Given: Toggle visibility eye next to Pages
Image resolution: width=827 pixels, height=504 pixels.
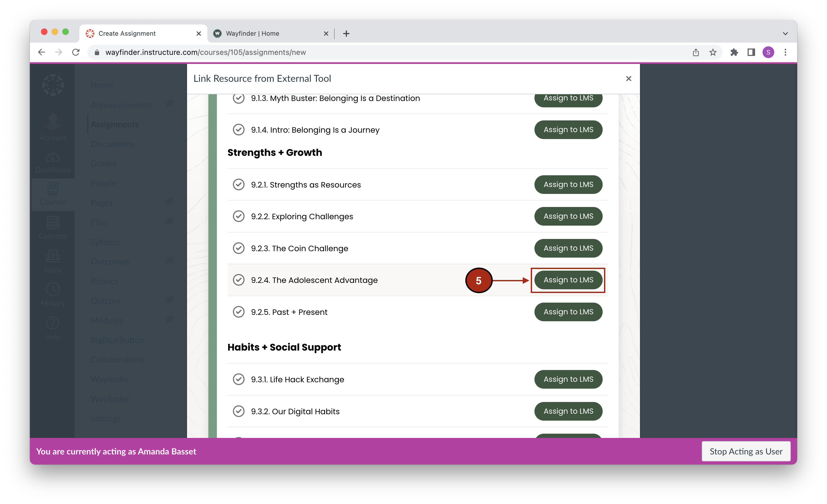Looking at the screenshot, I should (170, 202).
